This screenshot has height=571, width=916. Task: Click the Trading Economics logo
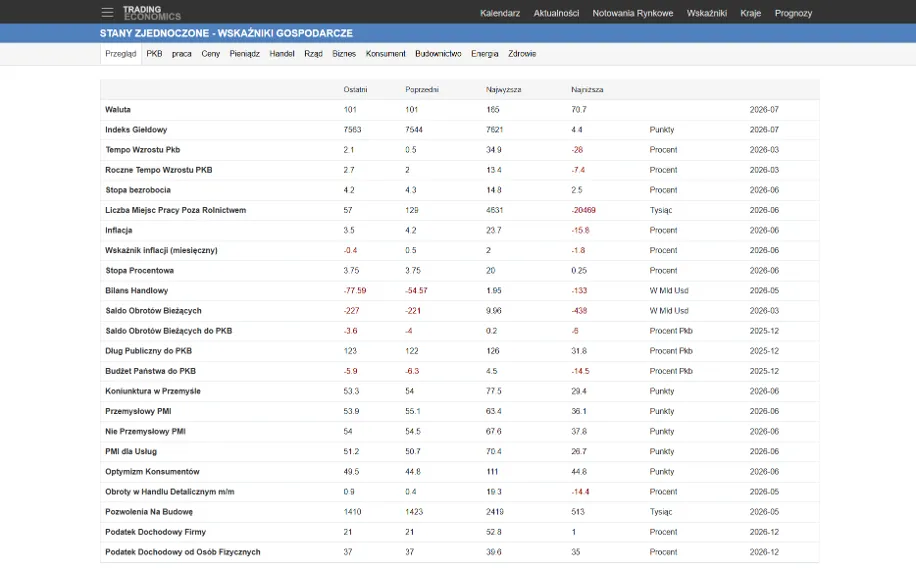[x=152, y=13]
